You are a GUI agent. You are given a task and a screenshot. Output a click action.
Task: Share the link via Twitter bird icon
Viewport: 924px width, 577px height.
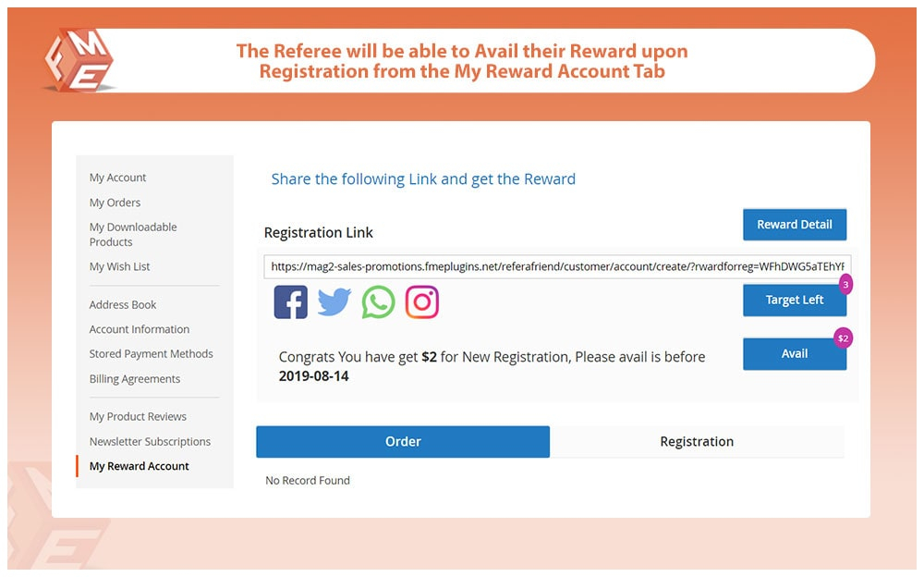pyautogui.click(x=334, y=302)
